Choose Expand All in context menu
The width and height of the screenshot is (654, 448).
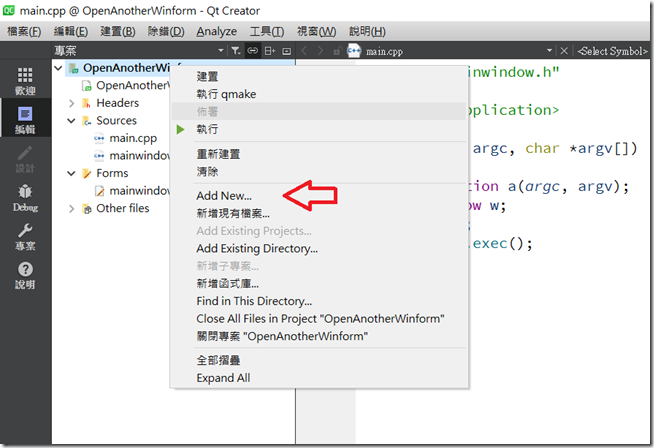click(x=319, y=378)
